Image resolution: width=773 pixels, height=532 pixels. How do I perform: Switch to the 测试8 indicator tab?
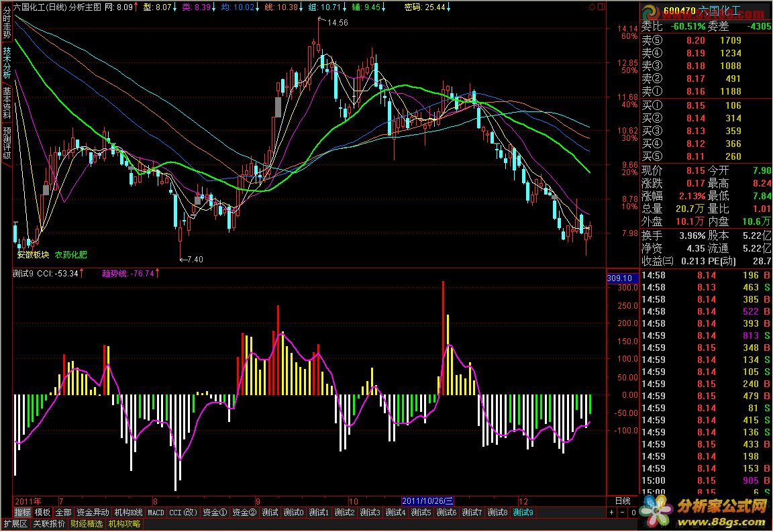497,513
